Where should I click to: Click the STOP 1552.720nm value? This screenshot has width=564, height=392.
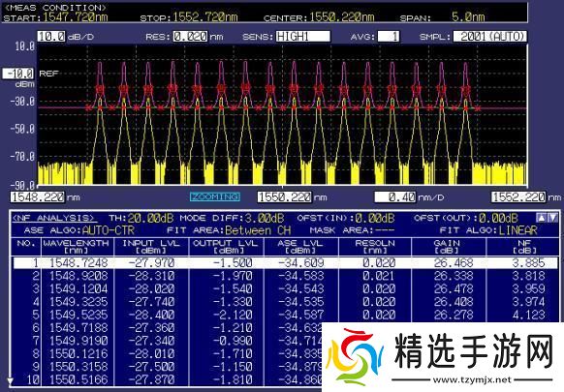point(205,16)
